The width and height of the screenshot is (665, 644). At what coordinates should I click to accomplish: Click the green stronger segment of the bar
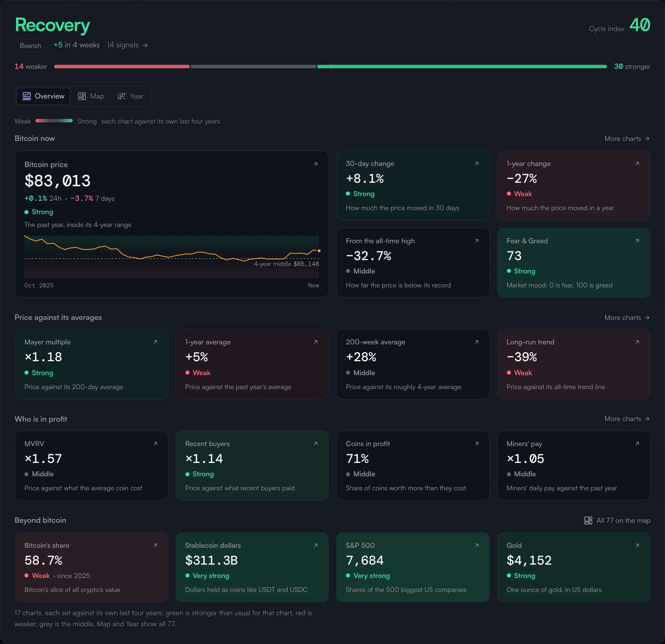tap(462, 67)
